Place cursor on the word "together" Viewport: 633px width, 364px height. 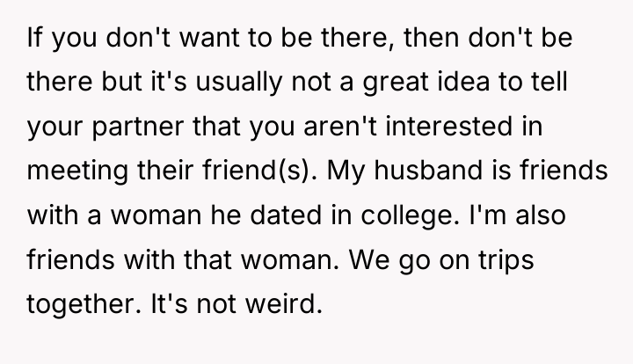(x=84, y=305)
